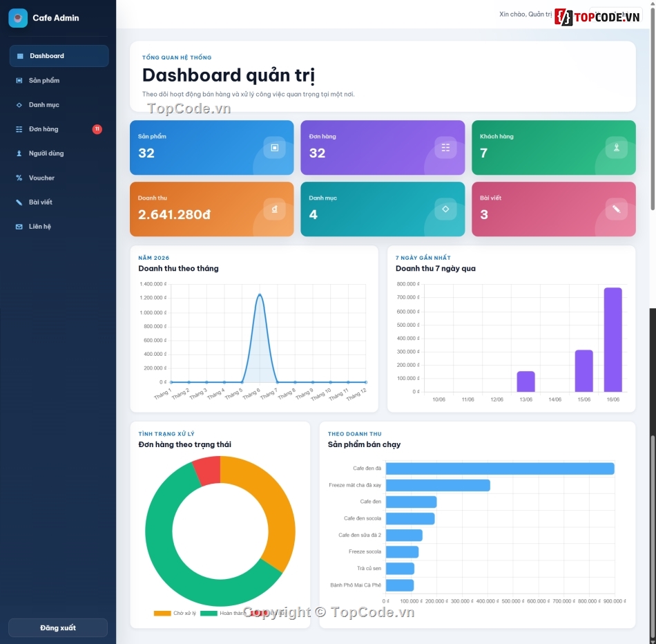Viewport: 656px width, 644px height.
Task: Navigate to Bài viết in sidebar
Action: tap(59, 202)
